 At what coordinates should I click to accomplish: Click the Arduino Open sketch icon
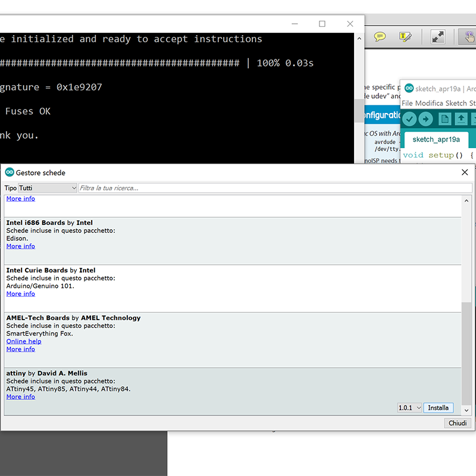(x=461, y=119)
